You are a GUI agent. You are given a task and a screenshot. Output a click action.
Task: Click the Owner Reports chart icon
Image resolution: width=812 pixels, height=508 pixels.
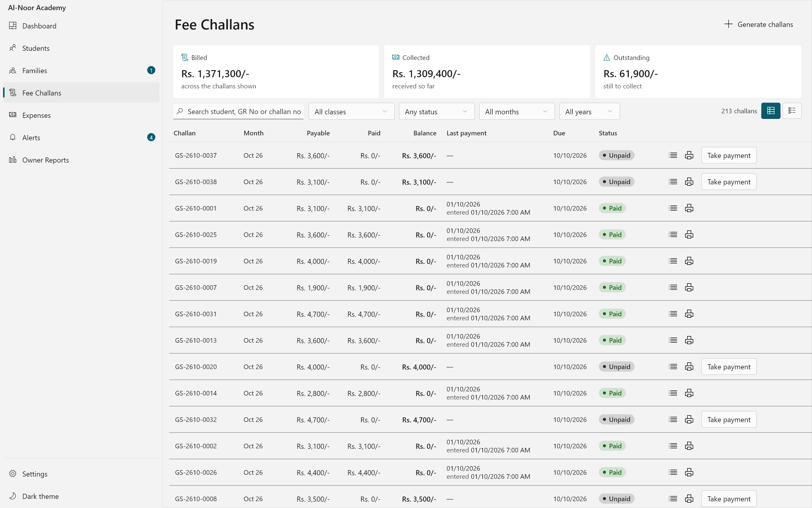13,160
